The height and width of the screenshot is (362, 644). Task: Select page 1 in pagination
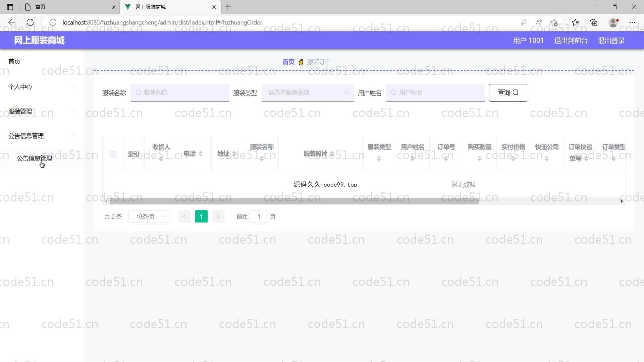coord(201,217)
